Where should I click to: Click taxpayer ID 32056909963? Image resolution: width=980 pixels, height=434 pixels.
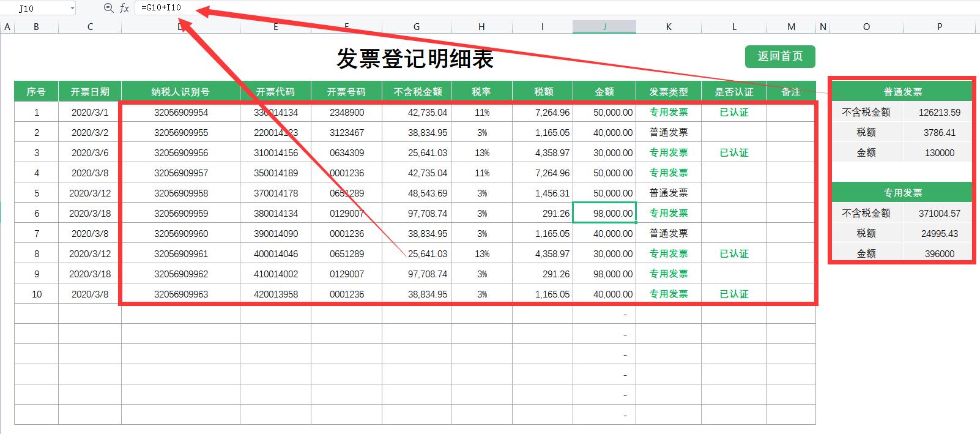tap(180, 294)
